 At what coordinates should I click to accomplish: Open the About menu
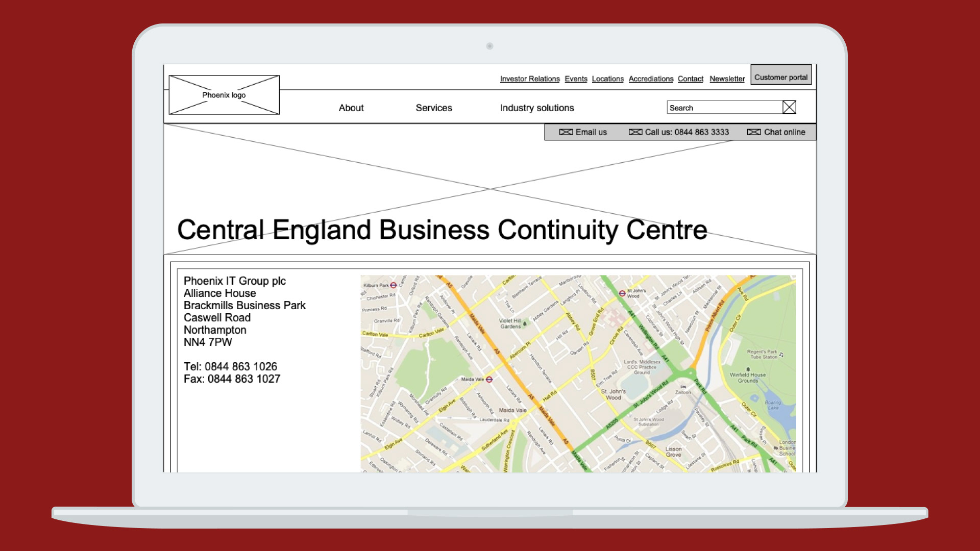coord(351,108)
